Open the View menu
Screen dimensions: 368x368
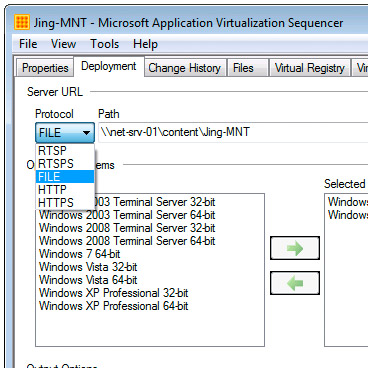click(x=63, y=44)
